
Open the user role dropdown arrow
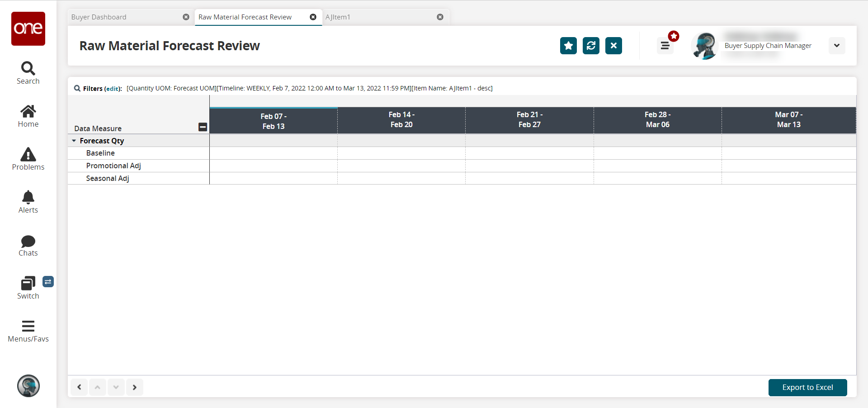coord(837,46)
